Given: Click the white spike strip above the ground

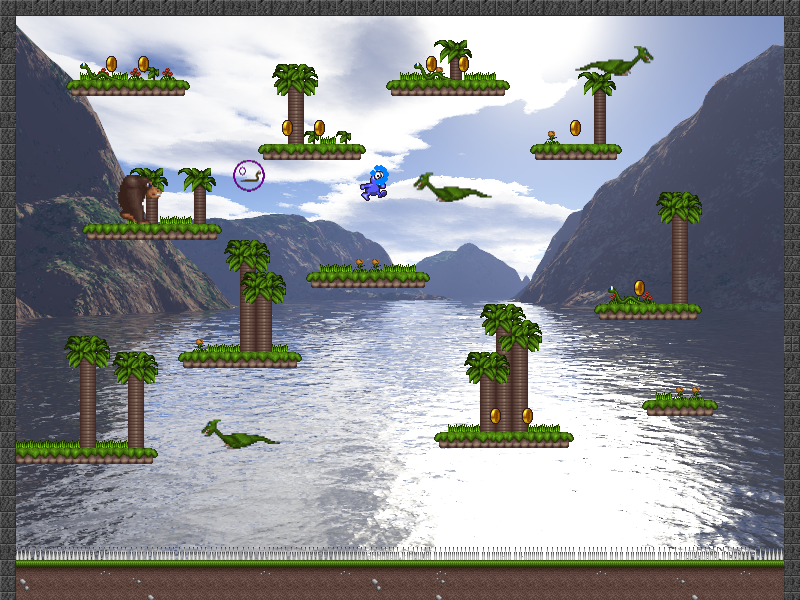Looking at the screenshot, I should [x=400, y=553].
